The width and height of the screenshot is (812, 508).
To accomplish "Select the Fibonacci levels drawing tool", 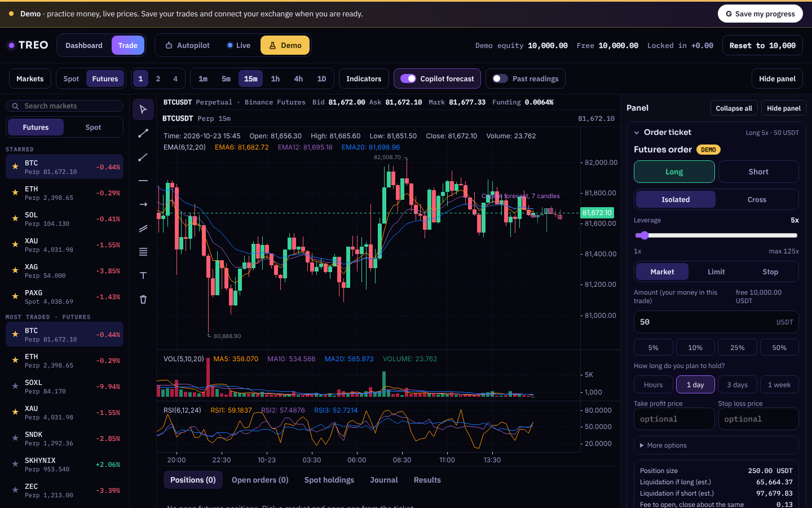I will tap(143, 252).
